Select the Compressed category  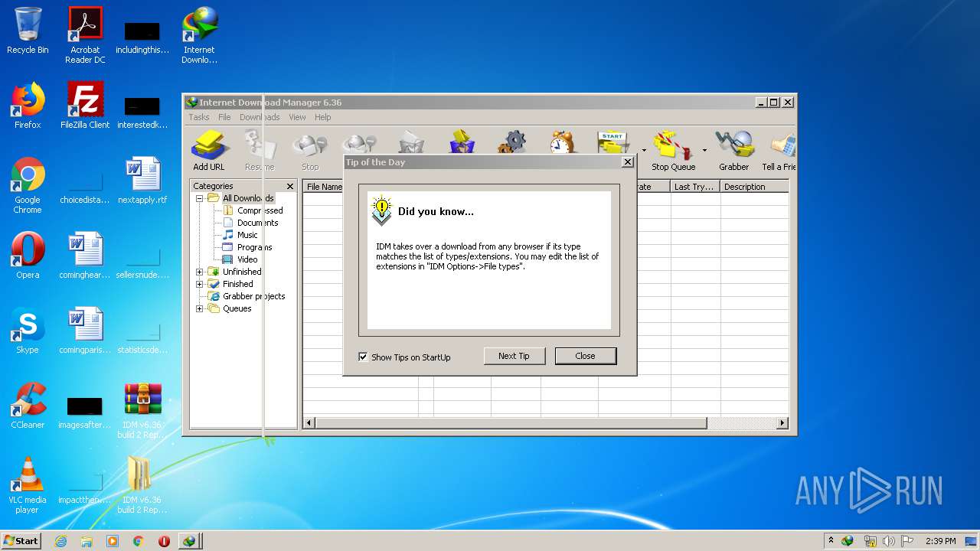pos(260,210)
